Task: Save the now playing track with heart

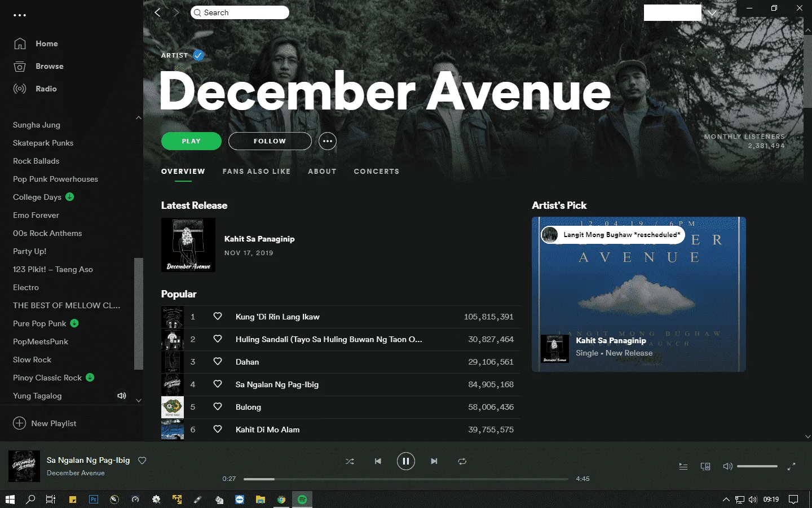Action: (x=142, y=461)
